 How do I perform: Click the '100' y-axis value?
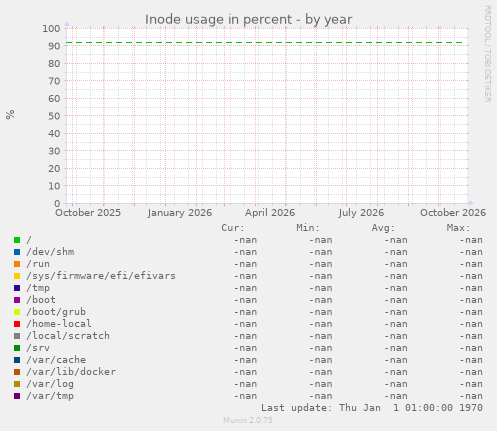pyautogui.click(x=51, y=29)
